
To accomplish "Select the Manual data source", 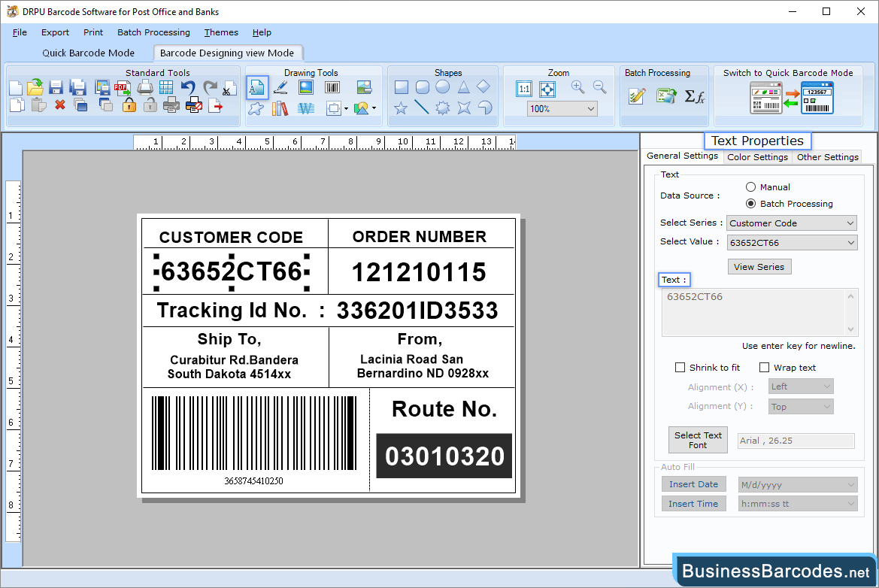I will [750, 186].
